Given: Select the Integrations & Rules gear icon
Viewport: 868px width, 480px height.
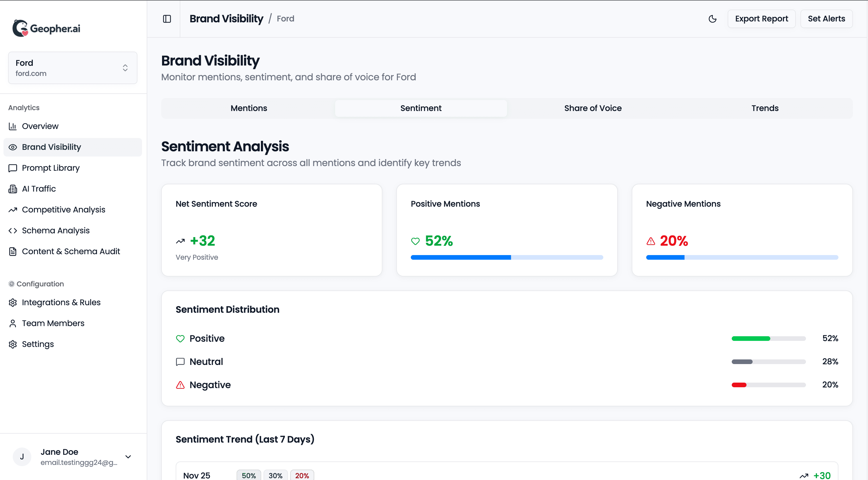Looking at the screenshot, I should pyautogui.click(x=12, y=303).
